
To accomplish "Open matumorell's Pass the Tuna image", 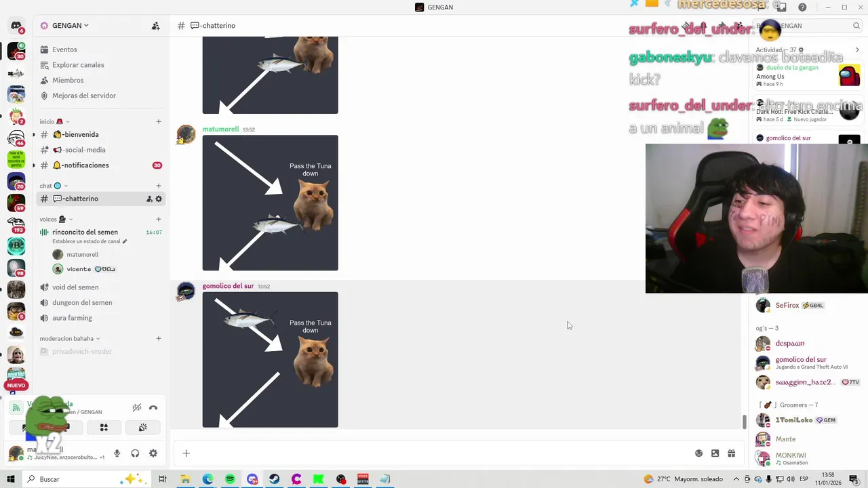I will tap(270, 203).
